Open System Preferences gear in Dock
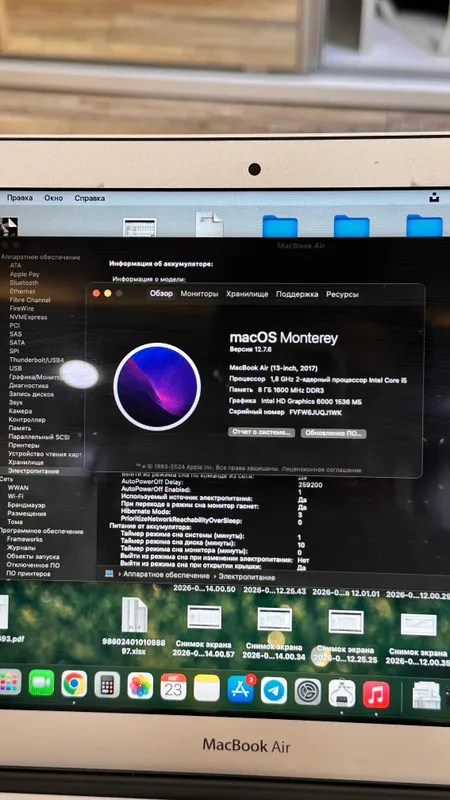This screenshot has width=450, height=800. [308, 692]
